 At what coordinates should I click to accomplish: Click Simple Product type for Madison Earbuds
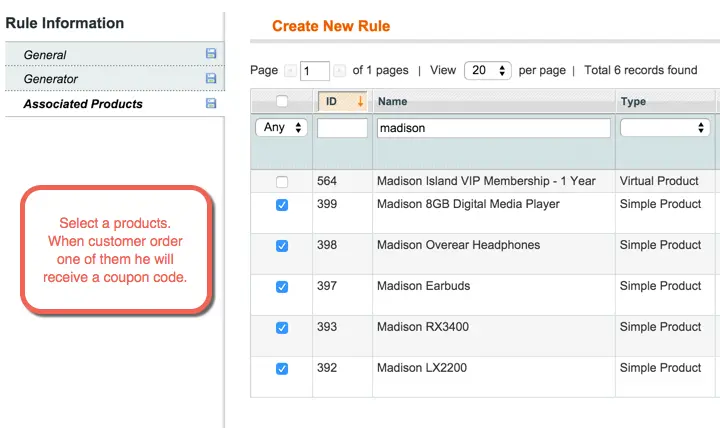click(x=660, y=286)
